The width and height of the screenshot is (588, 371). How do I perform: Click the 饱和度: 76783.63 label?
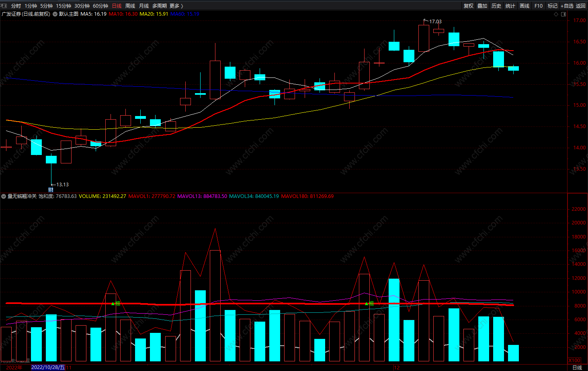pyautogui.click(x=57, y=196)
